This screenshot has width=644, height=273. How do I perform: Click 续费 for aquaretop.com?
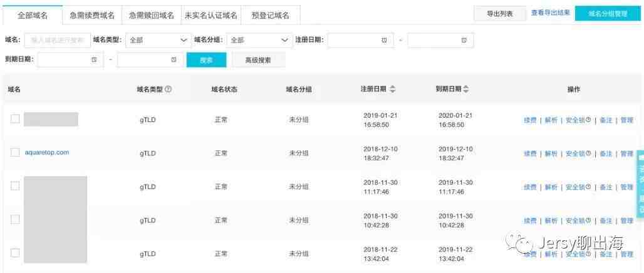(530, 153)
